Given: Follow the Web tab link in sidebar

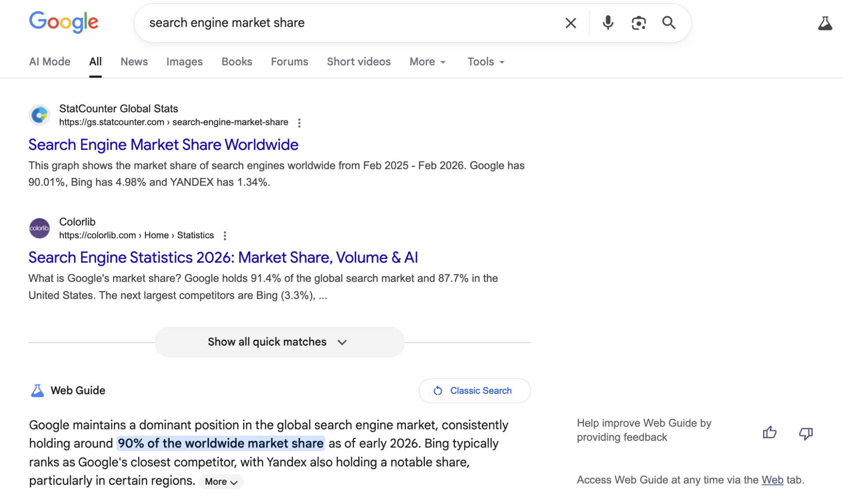Looking at the screenshot, I should (772, 480).
